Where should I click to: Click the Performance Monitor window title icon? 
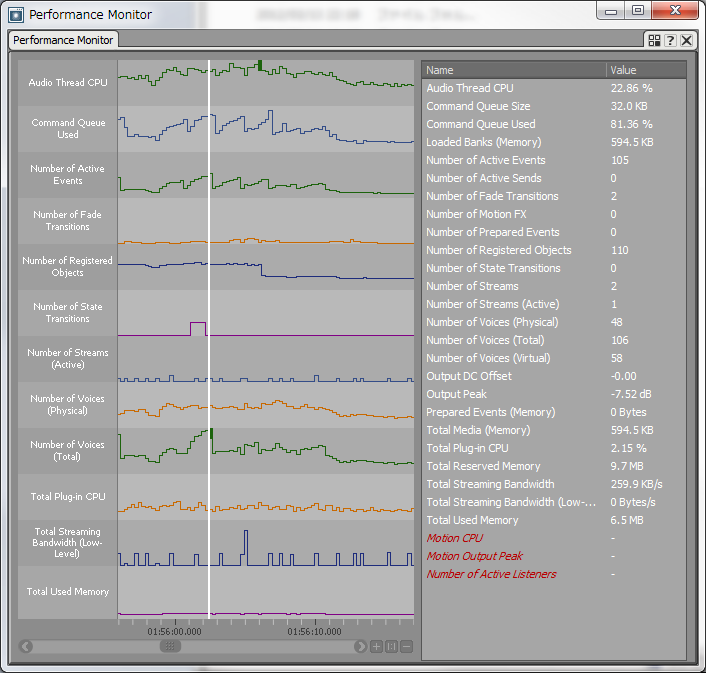(15, 14)
